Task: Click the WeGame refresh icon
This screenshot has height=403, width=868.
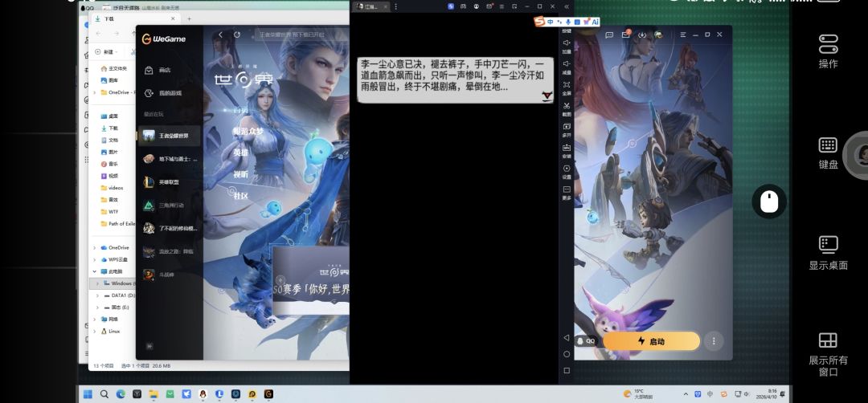Action: (237, 35)
